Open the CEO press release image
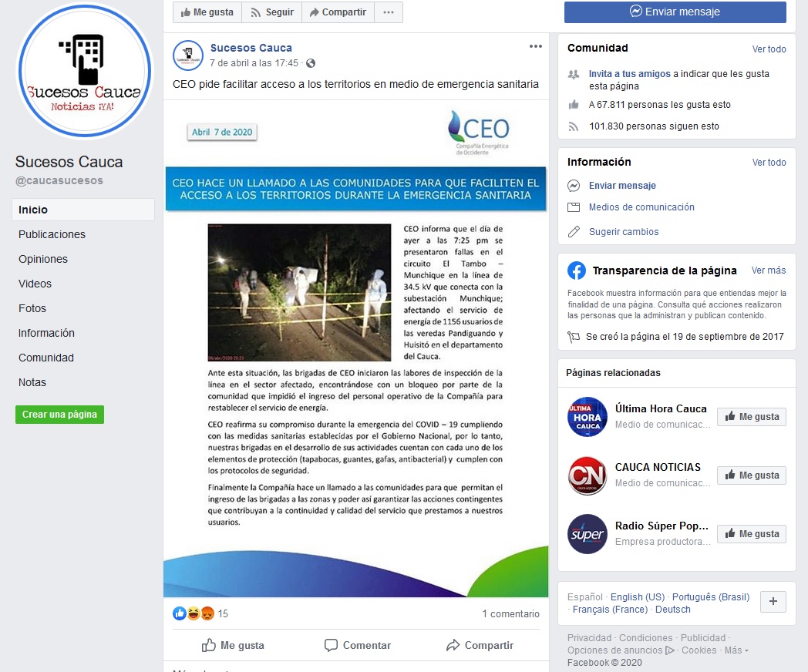 (x=356, y=348)
